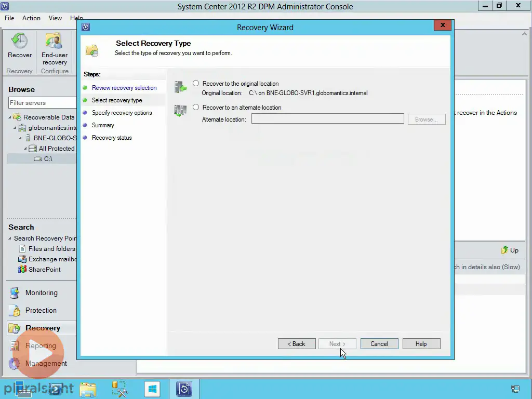Click the globomantics domain icon
The image size is (532, 399).
coord(22,128)
